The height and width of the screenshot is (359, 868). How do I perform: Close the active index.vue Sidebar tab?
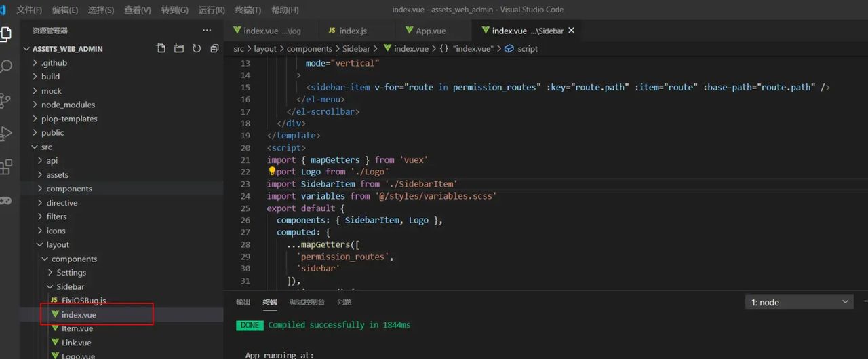571,31
